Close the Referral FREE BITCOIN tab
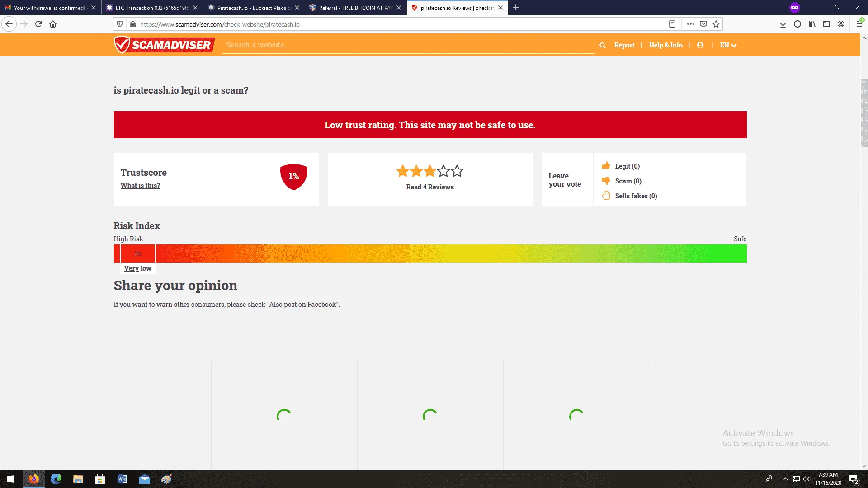The image size is (868, 488). tap(399, 8)
